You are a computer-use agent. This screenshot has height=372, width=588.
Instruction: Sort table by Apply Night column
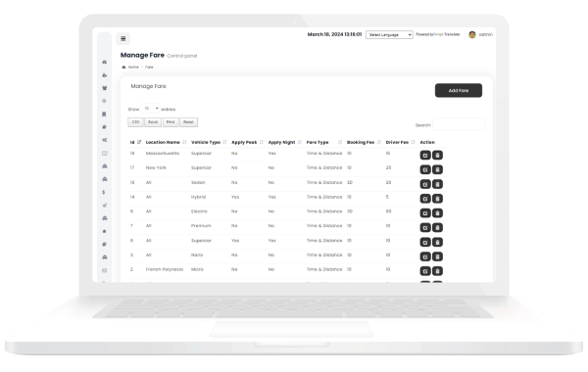284,142
